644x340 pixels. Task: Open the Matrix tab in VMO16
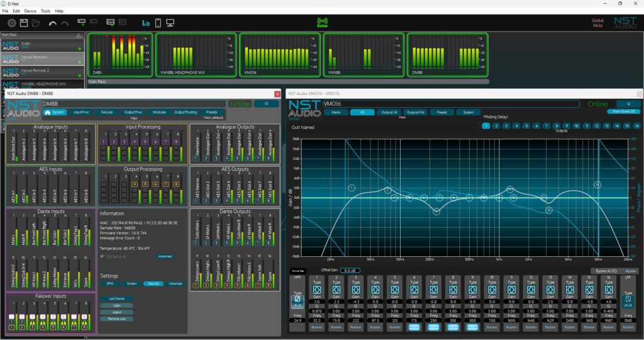336,112
